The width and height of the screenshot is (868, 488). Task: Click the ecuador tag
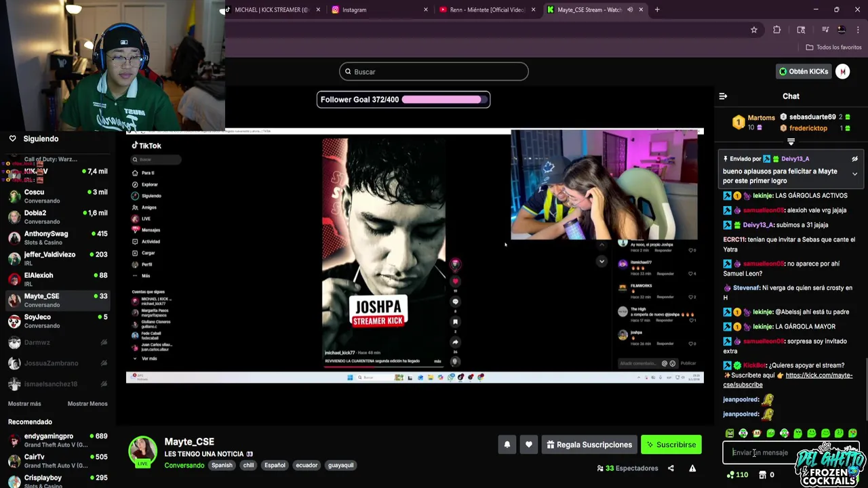(307, 466)
